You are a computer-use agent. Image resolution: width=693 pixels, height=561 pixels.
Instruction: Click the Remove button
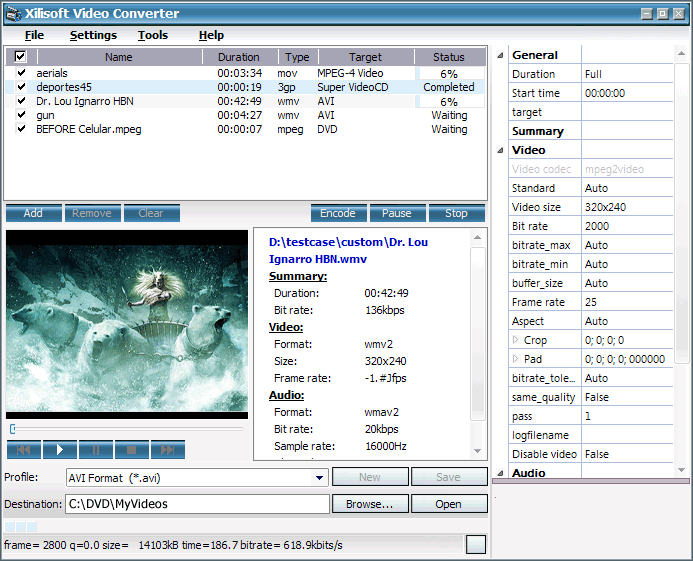(92, 213)
